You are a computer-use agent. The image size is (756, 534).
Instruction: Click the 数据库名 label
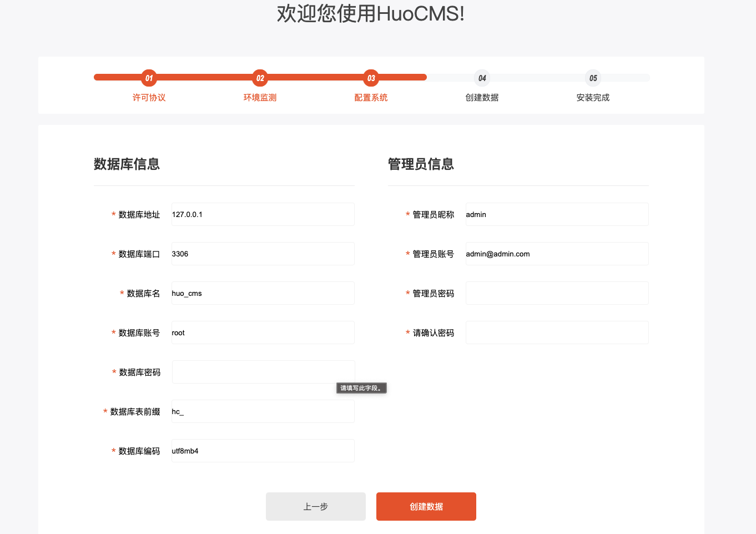coord(143,294)
